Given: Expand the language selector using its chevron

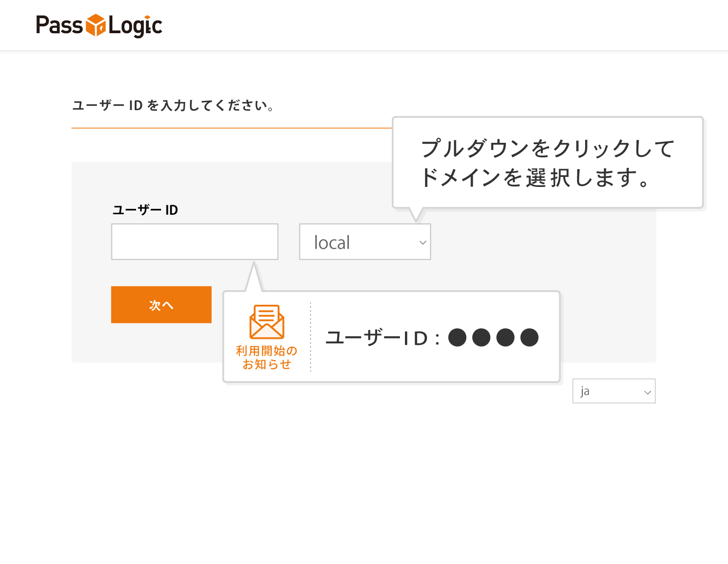Looking at the screenshot, I should point(647,392).
